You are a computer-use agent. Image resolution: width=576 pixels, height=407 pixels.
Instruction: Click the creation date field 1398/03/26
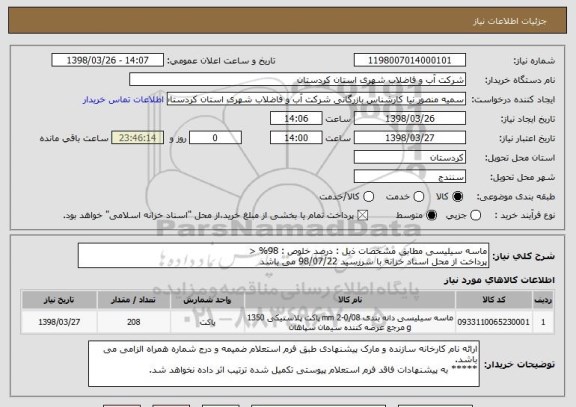coord(410,119)
